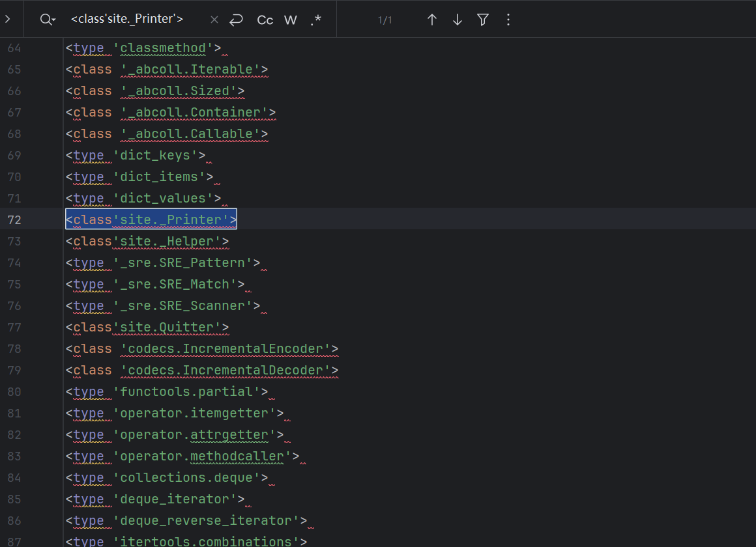Expand the replace field chevron
This screenshot has height=547, width=756.
point(7,20)
